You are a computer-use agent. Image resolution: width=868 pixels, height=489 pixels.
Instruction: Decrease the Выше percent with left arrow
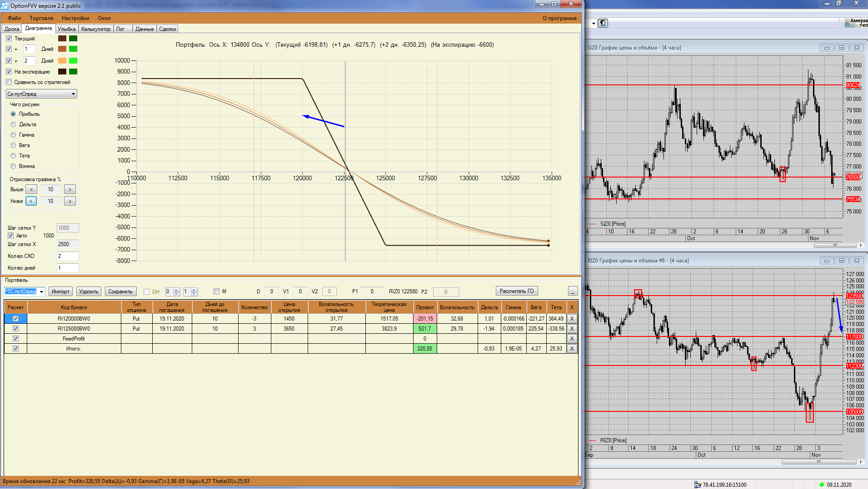pos(31,189)
